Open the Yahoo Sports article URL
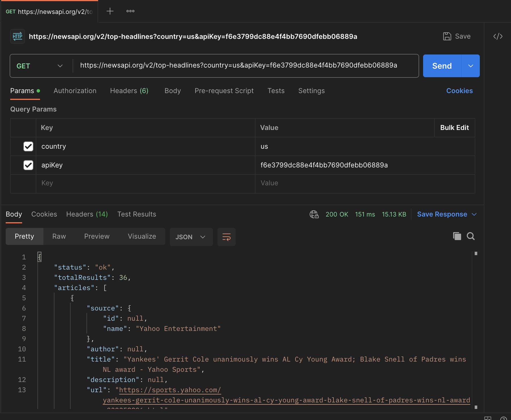The height and width of the screenshot is (420, 511). coord(170,390)
